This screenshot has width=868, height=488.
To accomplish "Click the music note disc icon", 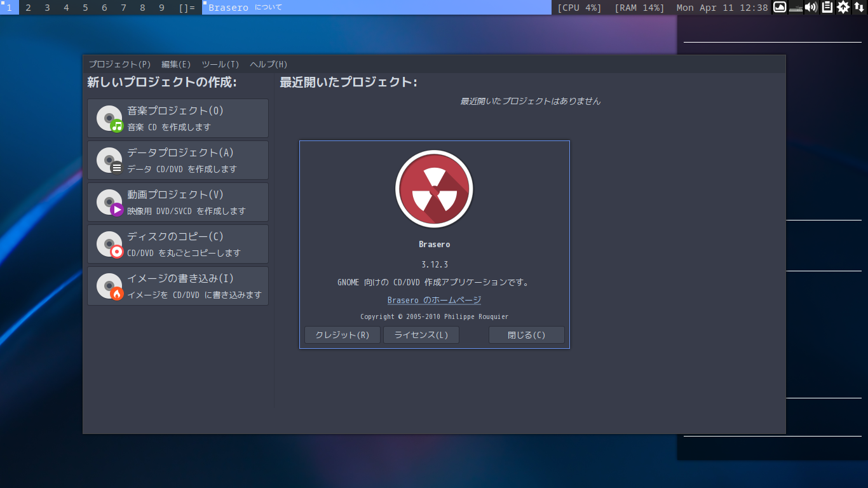I will coord(109,118).
